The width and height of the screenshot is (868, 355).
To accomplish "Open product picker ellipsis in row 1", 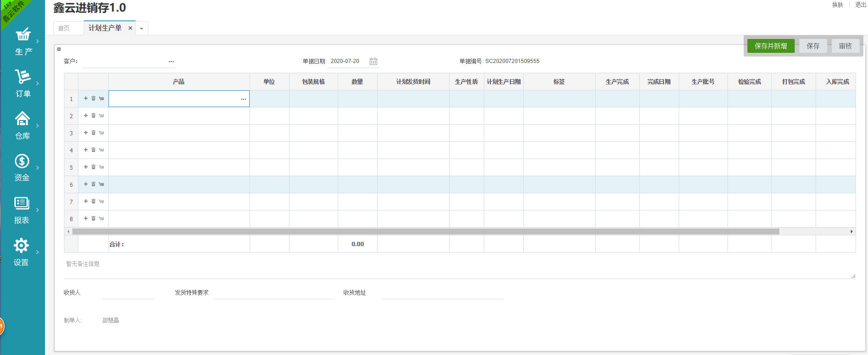I will coord(244,99).
